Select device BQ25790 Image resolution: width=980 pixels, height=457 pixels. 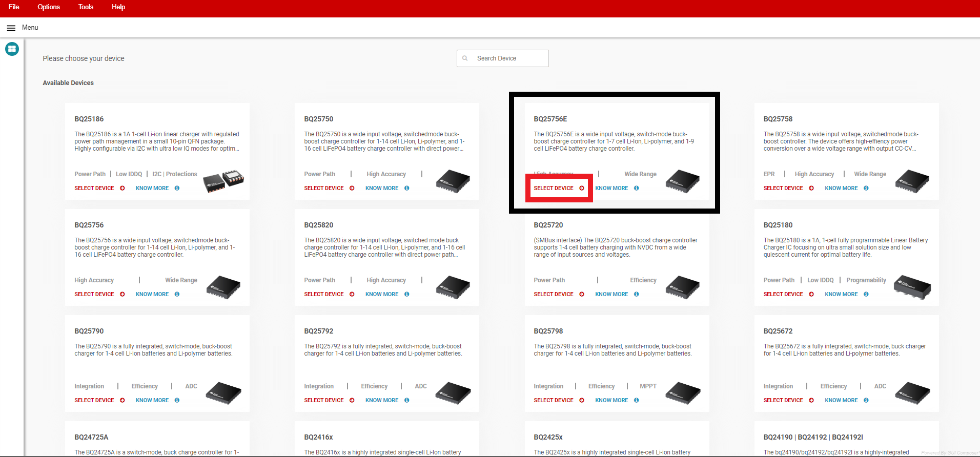click(94, 401)
